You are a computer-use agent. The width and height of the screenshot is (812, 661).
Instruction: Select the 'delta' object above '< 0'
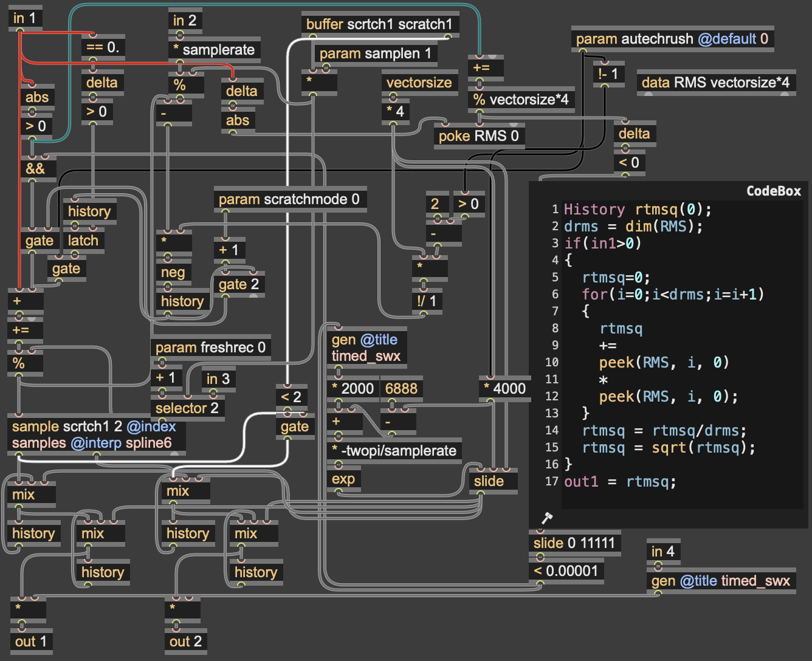point(635,134)
